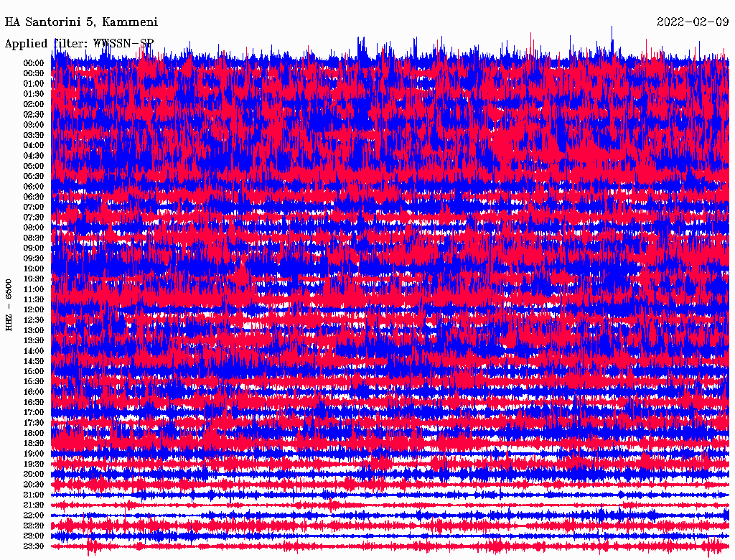This screenshot has width=735, height=560.
Task: Select the 05:00 time row label
Action: pyautogui.click(x=34, y=166)
